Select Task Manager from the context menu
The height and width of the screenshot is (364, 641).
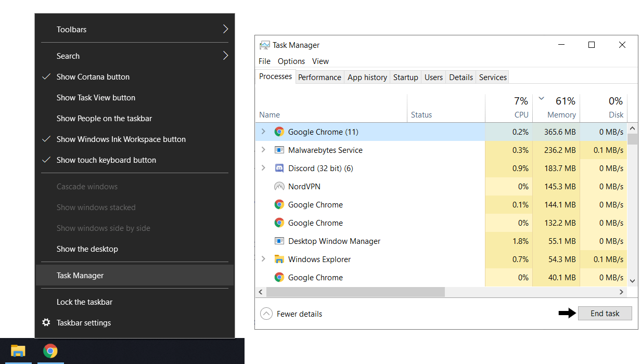tap(80, 275)
